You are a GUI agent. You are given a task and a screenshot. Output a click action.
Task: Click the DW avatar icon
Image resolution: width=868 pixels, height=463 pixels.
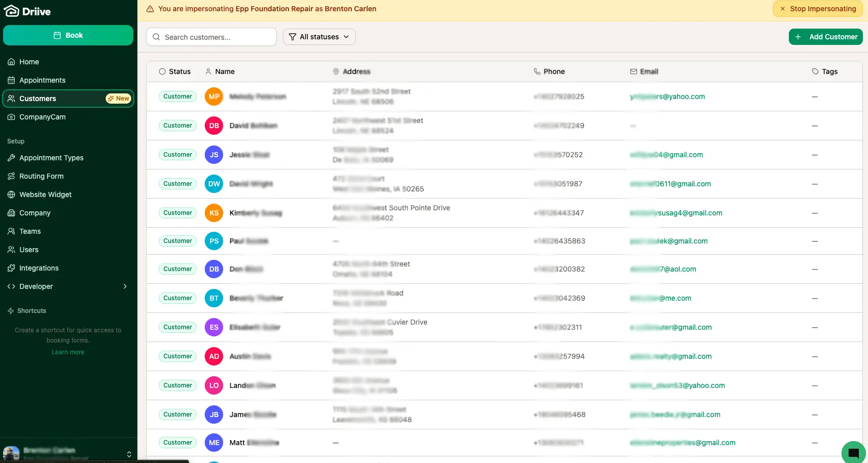tap(214, 184)
